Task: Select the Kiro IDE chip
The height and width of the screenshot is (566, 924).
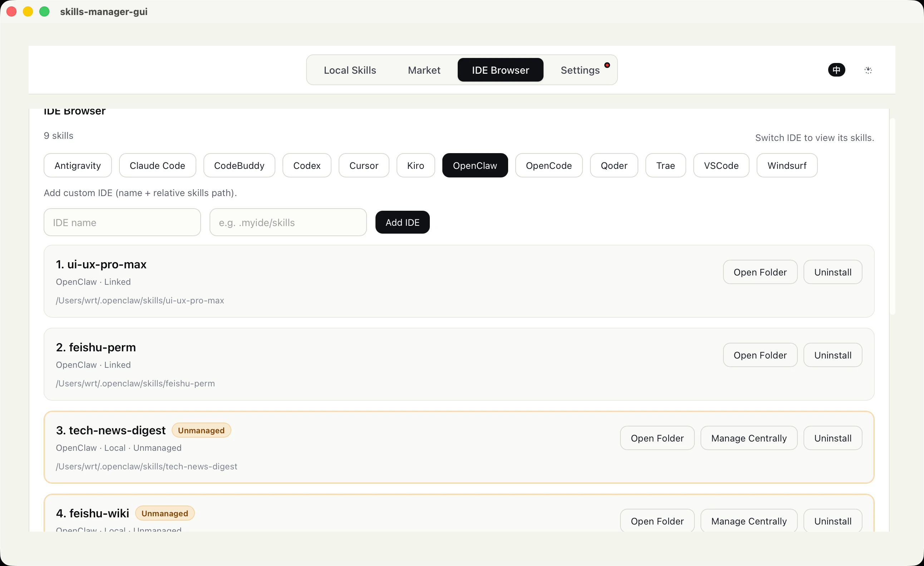Action: coord(416,165)
